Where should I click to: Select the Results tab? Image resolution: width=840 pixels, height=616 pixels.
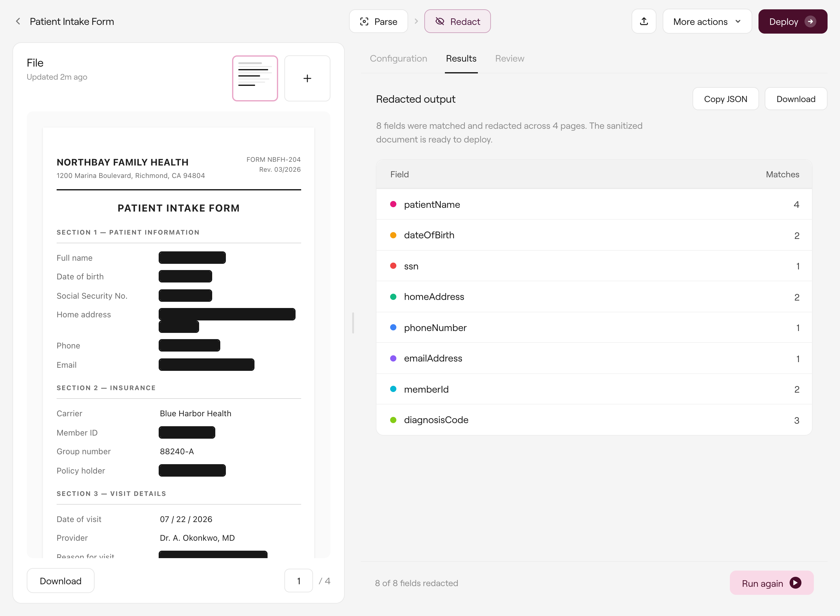point(461,58)
